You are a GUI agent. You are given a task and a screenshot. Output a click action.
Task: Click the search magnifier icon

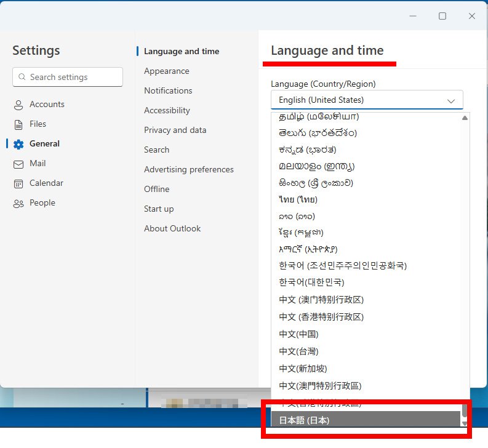(22, 78)
